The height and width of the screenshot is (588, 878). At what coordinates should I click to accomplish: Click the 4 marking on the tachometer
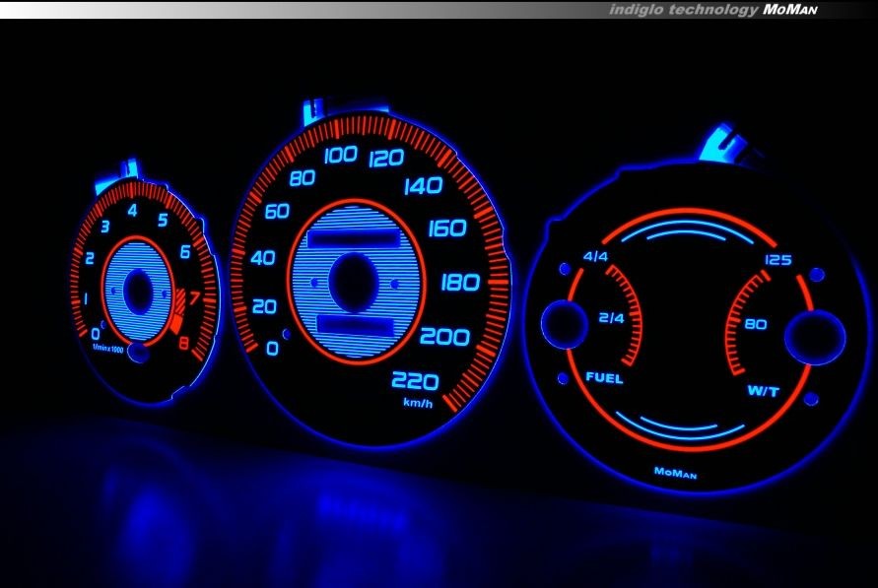click(x=133, y=209)
